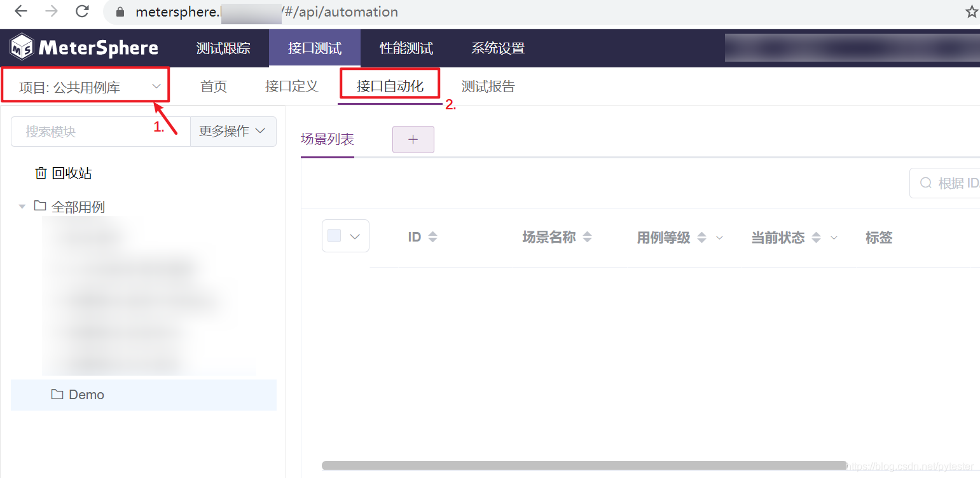
Task: Go to the 接口定义 tab
Action: [291, 86]
